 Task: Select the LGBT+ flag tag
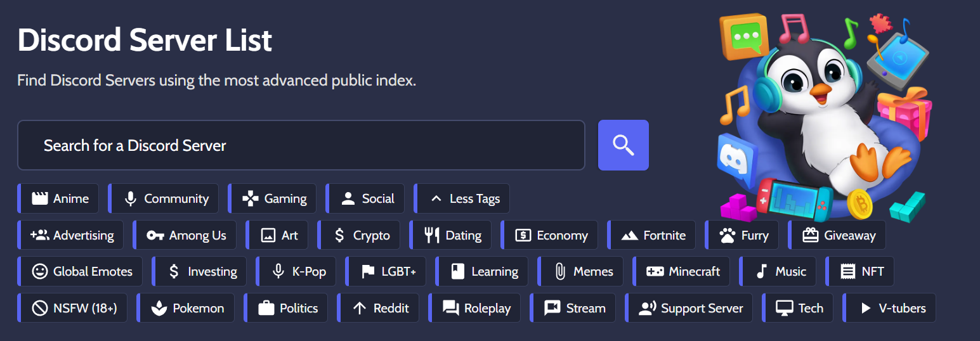point(386,271)
